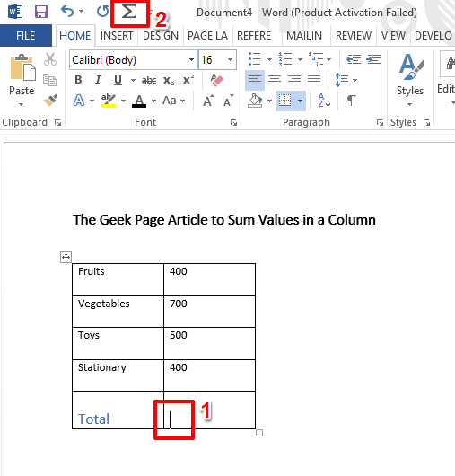Open the FILE tab

[26, 36]
